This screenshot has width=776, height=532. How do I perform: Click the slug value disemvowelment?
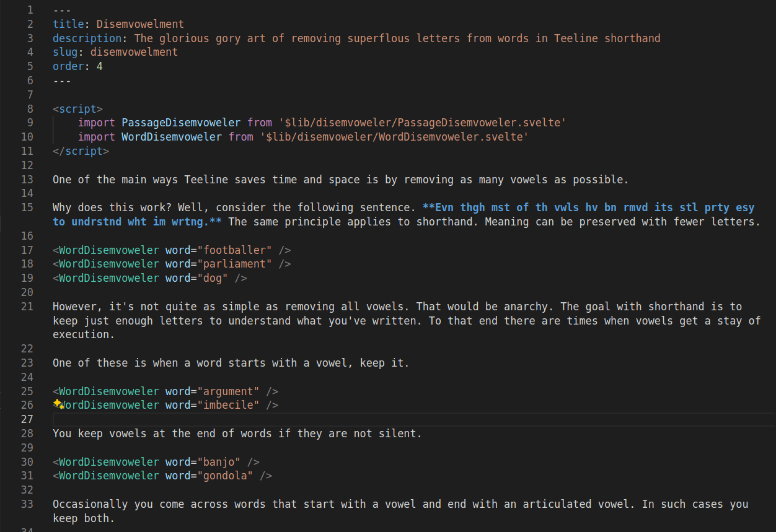tap(133, 51)
